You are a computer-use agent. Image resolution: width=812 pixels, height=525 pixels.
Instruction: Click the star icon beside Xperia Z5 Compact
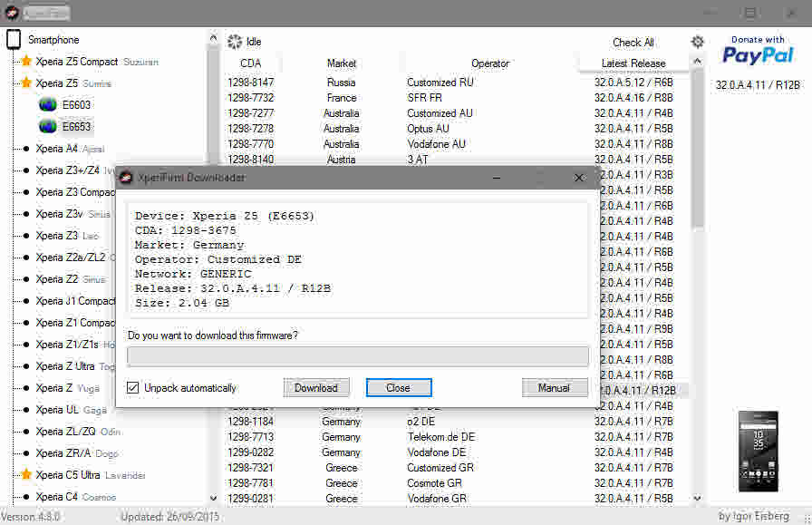tap(26, 61)
